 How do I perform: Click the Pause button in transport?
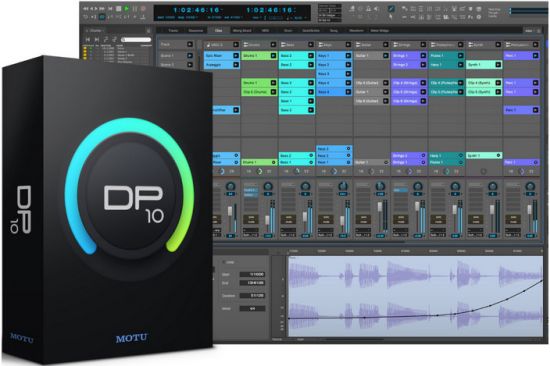(x=135, y=8)
